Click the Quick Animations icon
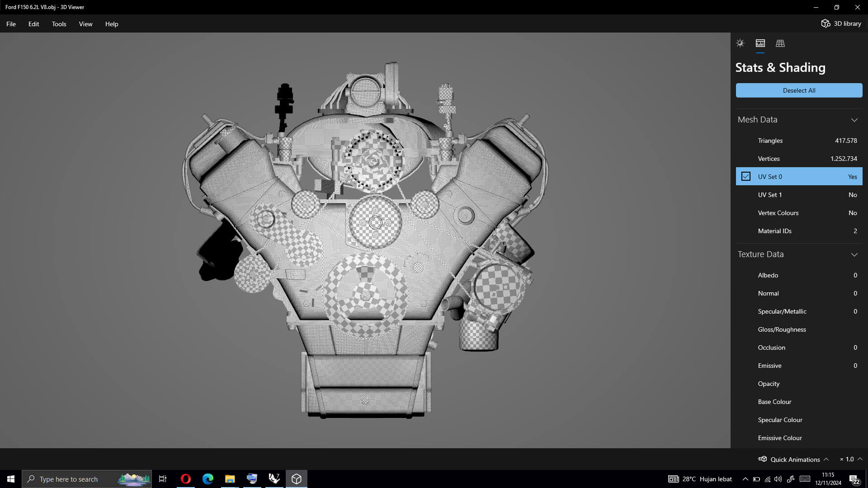The image size is (868, 488). click(x=763, y=459)
